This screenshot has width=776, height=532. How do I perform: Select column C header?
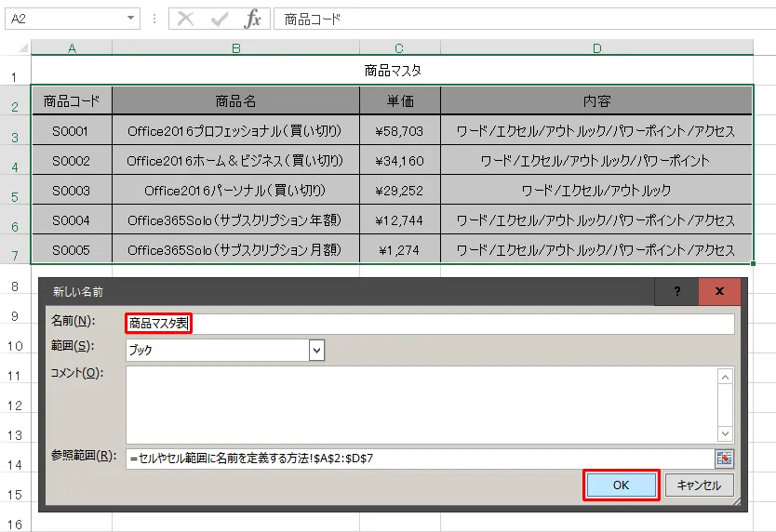tap(399, 48)
